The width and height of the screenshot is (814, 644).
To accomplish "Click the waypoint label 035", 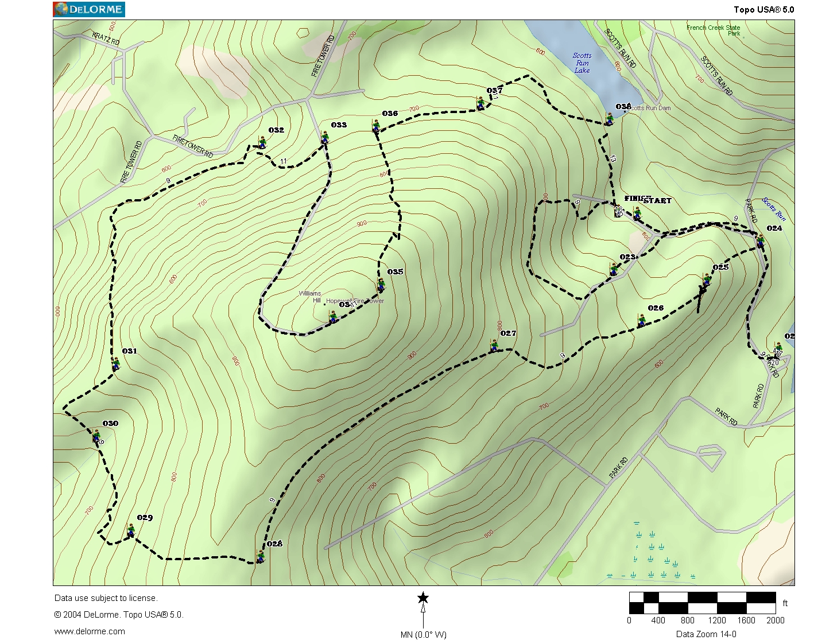I will [395, 271].
